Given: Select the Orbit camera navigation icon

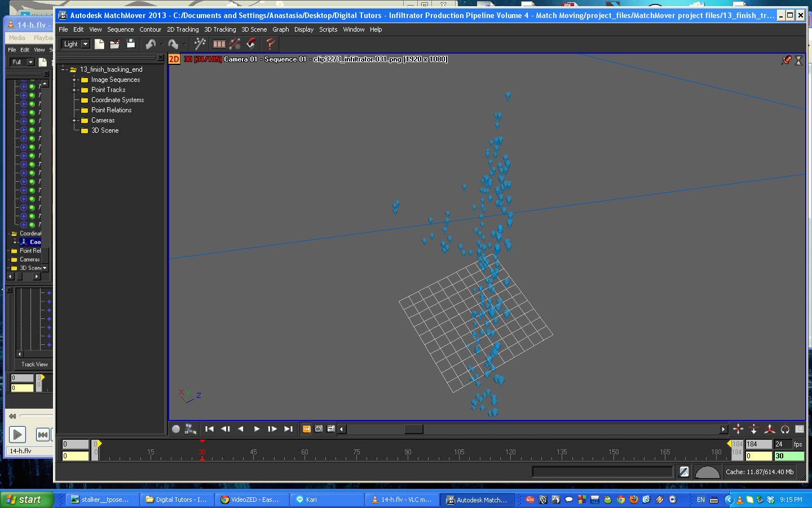Looking at the screenshot, I should point(785,429).
